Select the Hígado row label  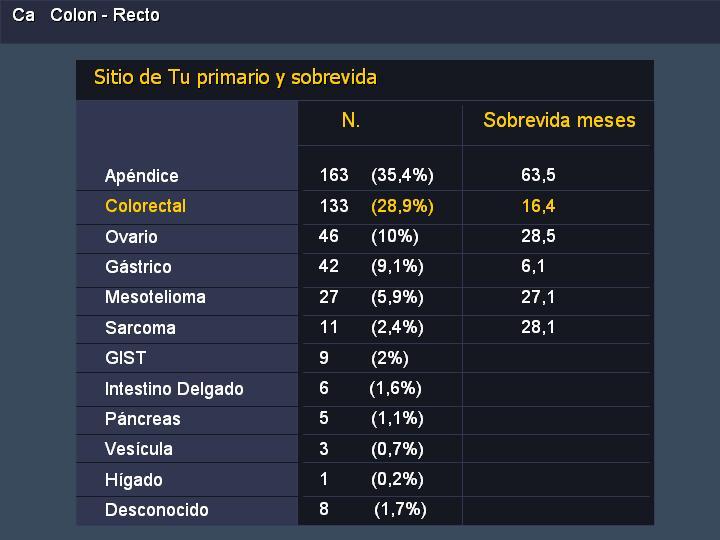[x=134, y=480]
